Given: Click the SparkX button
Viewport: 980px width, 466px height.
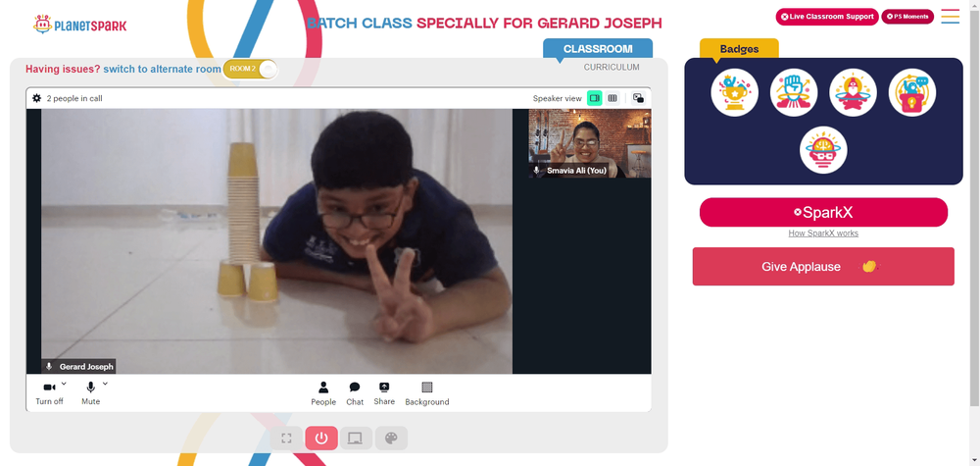Looking at the screenshot, I should tap(823, 212).
